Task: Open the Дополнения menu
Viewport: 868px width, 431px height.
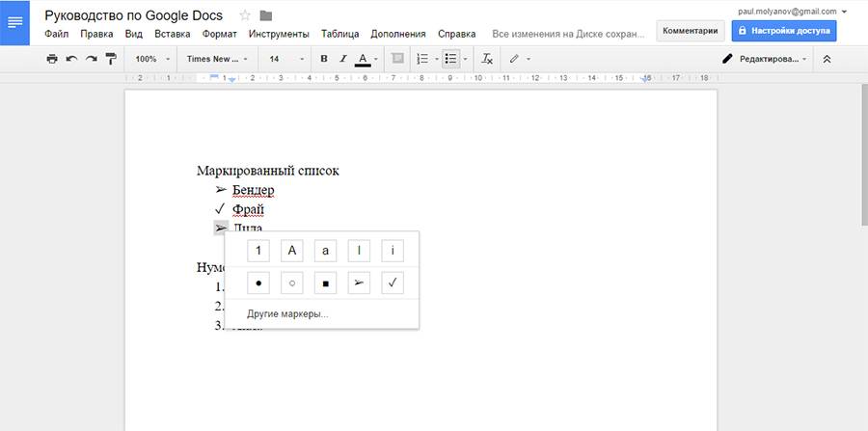Action: point(398,34)
